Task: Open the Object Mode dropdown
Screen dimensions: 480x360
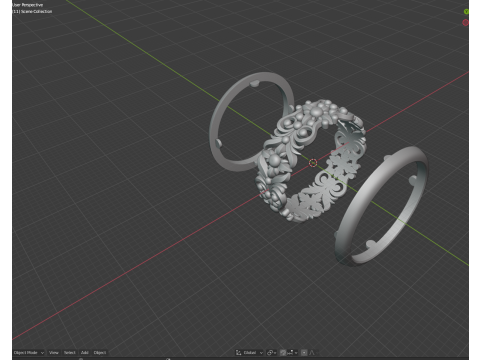Action: 29,352
